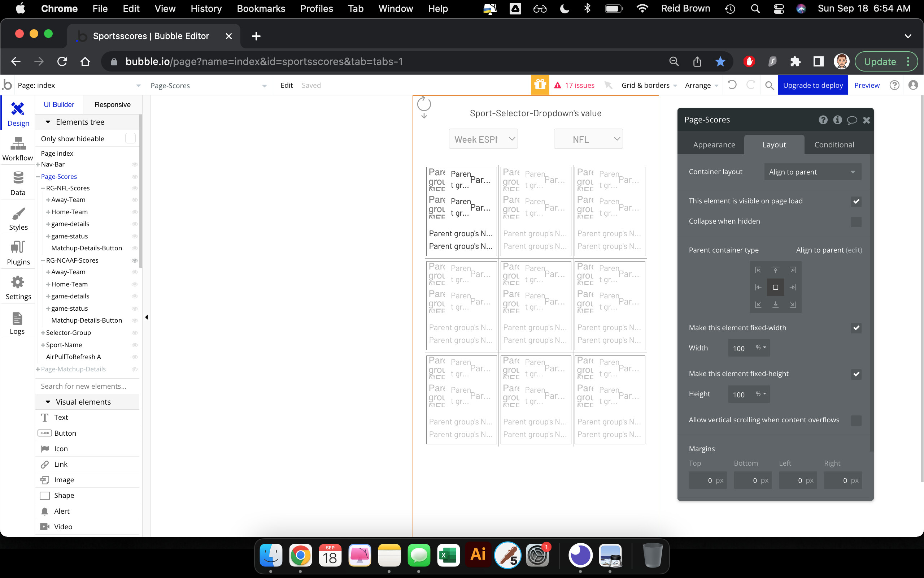
Task: Switch to Appearance tab
Action: click(714, 144)
